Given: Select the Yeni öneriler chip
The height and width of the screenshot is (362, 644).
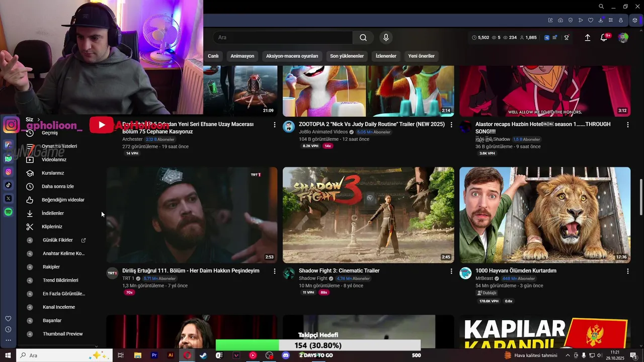Looking at the screenshot, I should 421,56.
